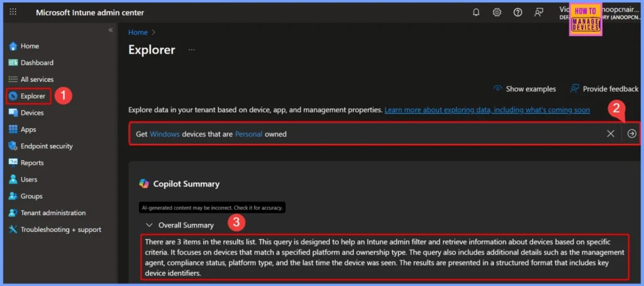644x286 pixels.
Task: Run the query with arrow button
Action: 631,134
